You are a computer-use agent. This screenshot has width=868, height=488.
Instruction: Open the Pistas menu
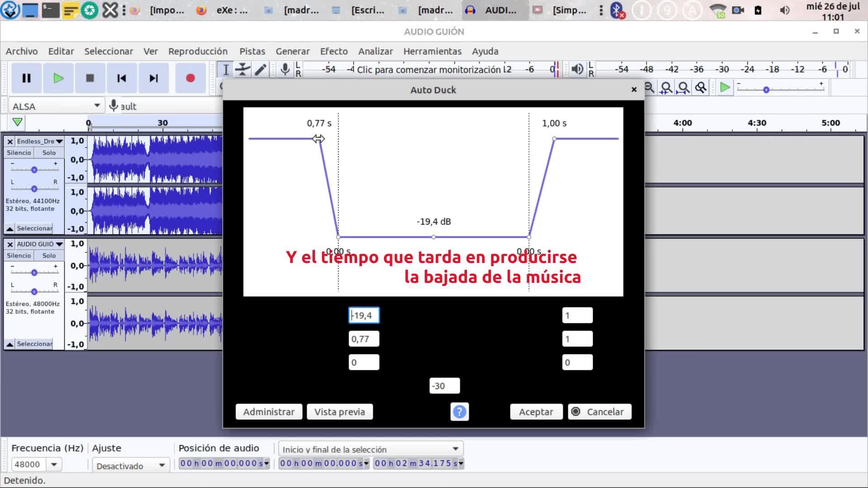[x=252, y=51]
